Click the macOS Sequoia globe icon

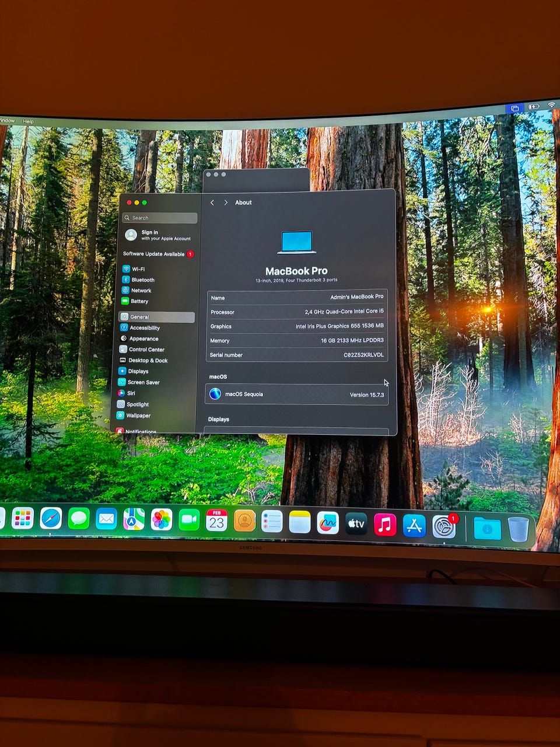click(x=215, y=394)
